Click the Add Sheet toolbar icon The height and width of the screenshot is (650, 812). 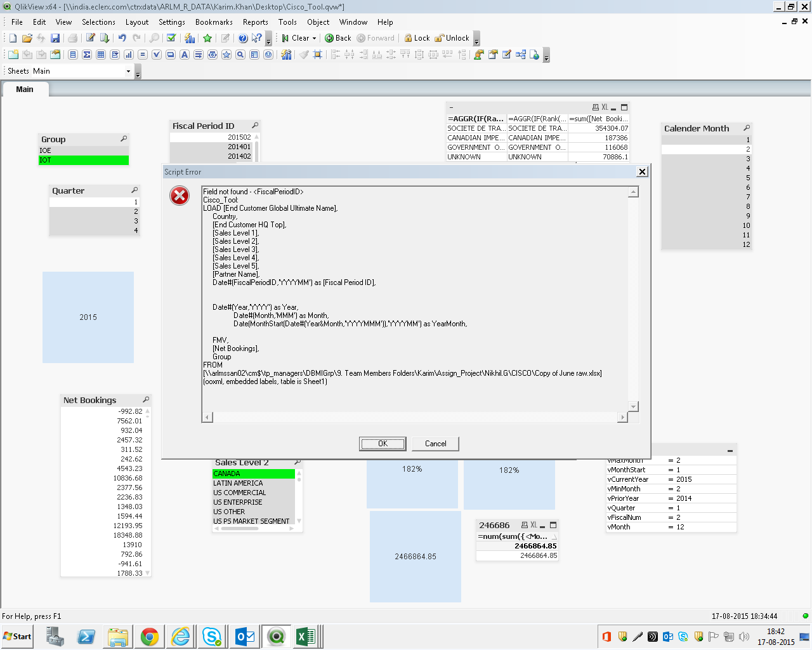pos(13,55)
